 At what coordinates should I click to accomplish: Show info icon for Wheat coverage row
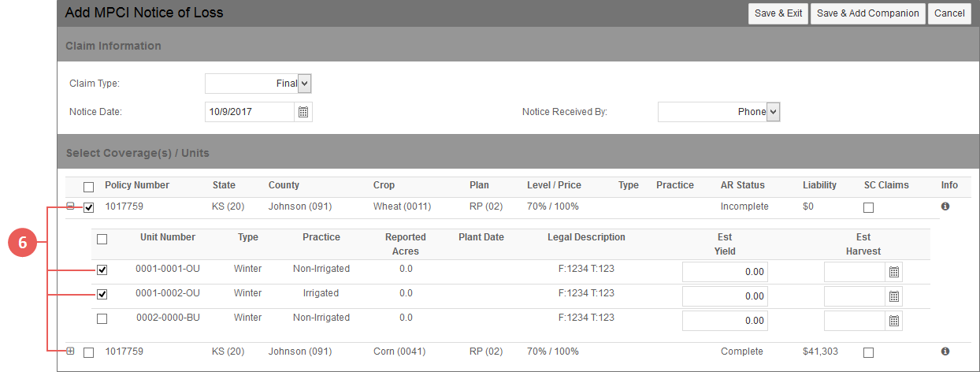point(945,206)
